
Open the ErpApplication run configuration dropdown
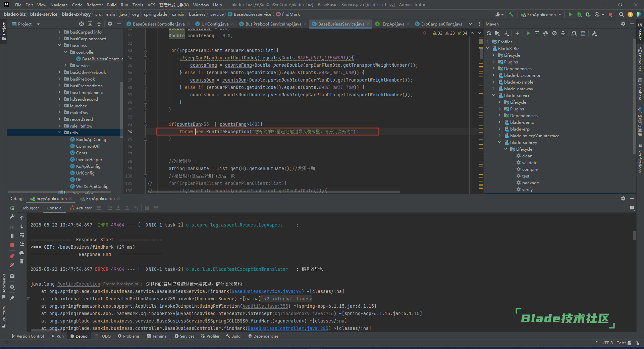tap(541, 14)
